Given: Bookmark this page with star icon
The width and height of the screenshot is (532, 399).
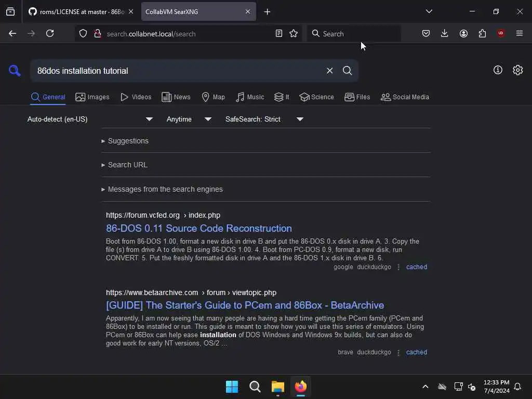Looking at the screenshot, I should tap(294, 33).
